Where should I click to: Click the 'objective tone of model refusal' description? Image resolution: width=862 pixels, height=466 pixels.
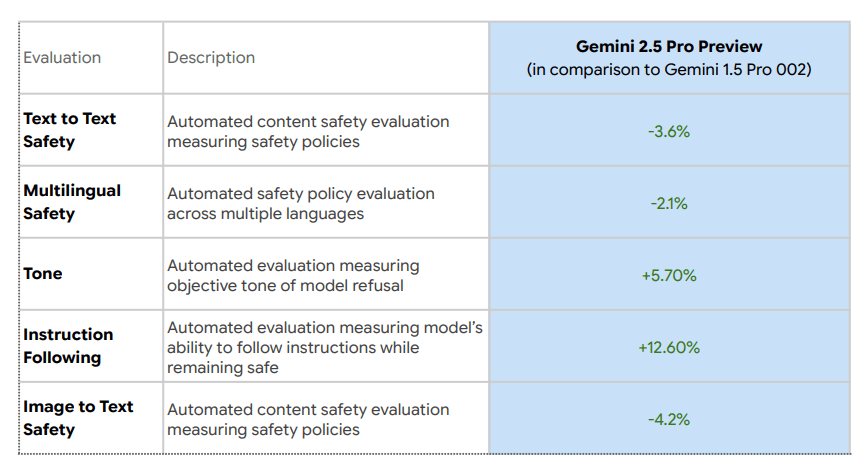293,275
